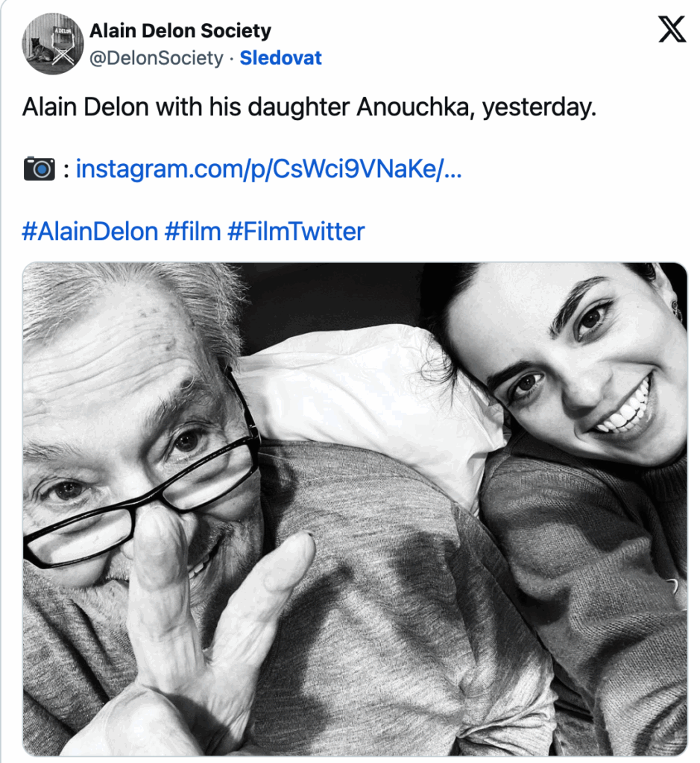
Task: Select the #film hashtag
Action: tap(193, 231)
